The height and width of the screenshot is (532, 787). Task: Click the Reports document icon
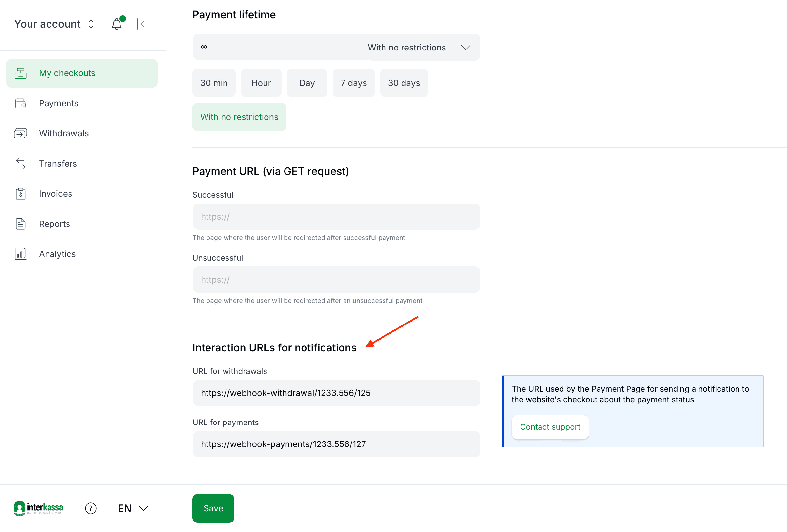pyautogui.click(x=21, y=224)
